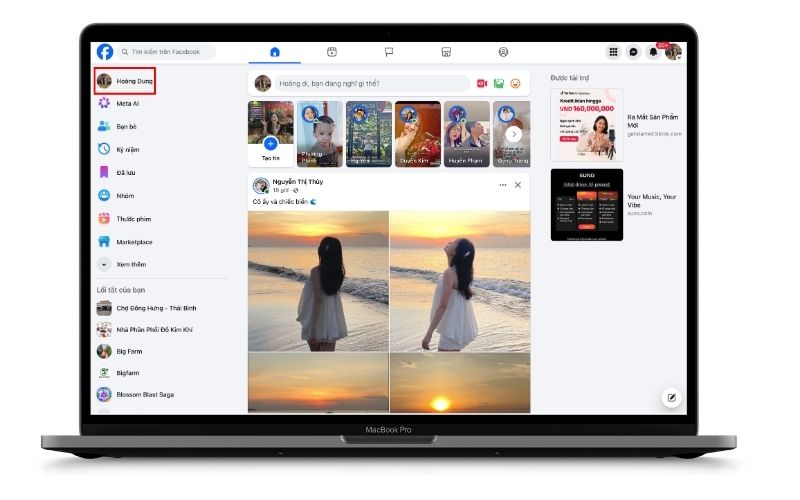
Task: Open the apps grid menu icon
Action: (x=613, y=52)
